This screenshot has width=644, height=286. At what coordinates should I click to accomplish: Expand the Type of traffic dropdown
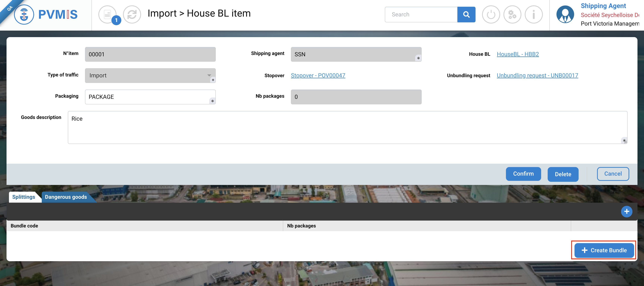[150, 76]
